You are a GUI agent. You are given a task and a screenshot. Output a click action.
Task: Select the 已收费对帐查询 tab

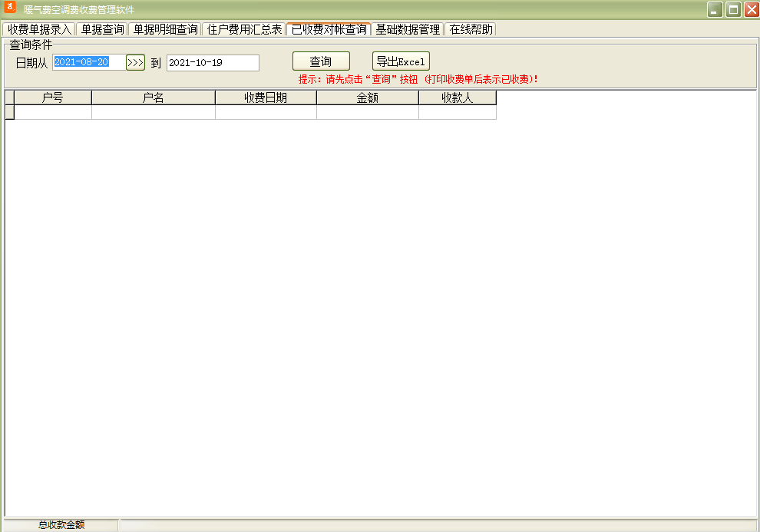(x=329, y=29)
